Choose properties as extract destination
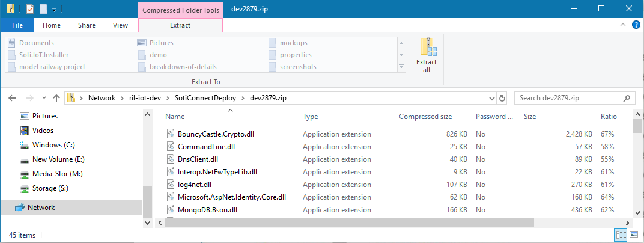This screenshot has height=243, width=644. (296, 55)
